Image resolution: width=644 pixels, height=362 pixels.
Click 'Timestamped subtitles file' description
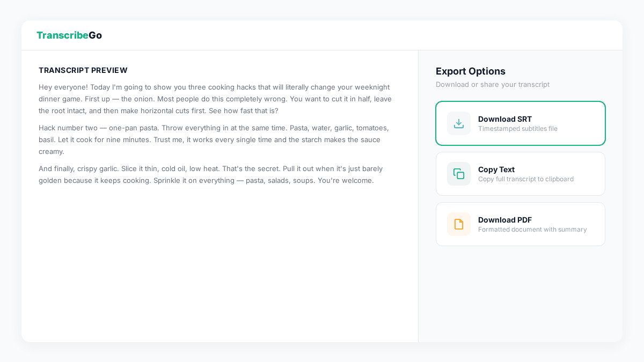coord(518,129)
